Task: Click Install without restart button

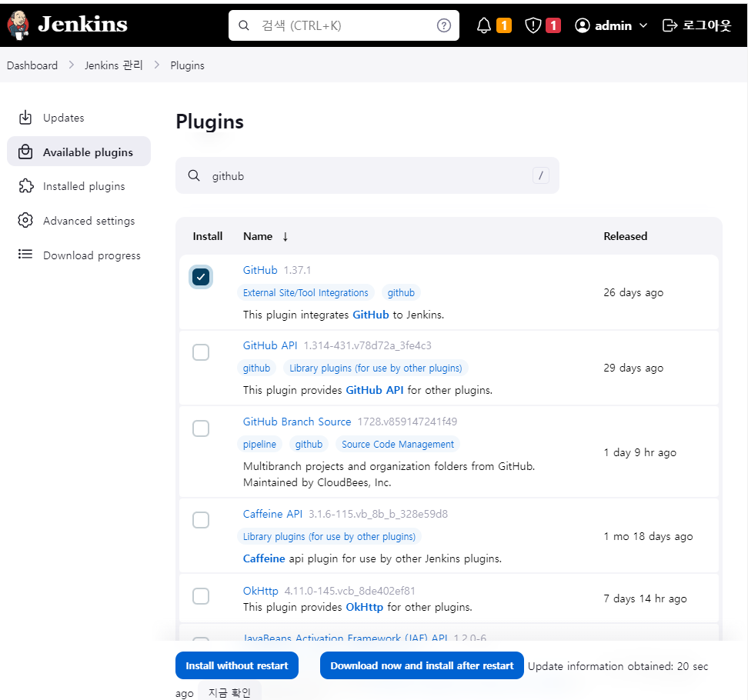Action: [x=236, y=665]
